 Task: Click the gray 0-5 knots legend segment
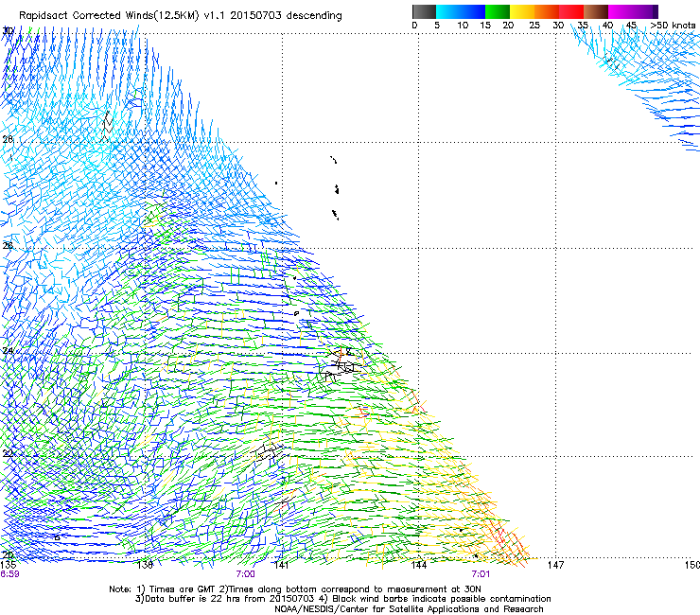point(424,11)
